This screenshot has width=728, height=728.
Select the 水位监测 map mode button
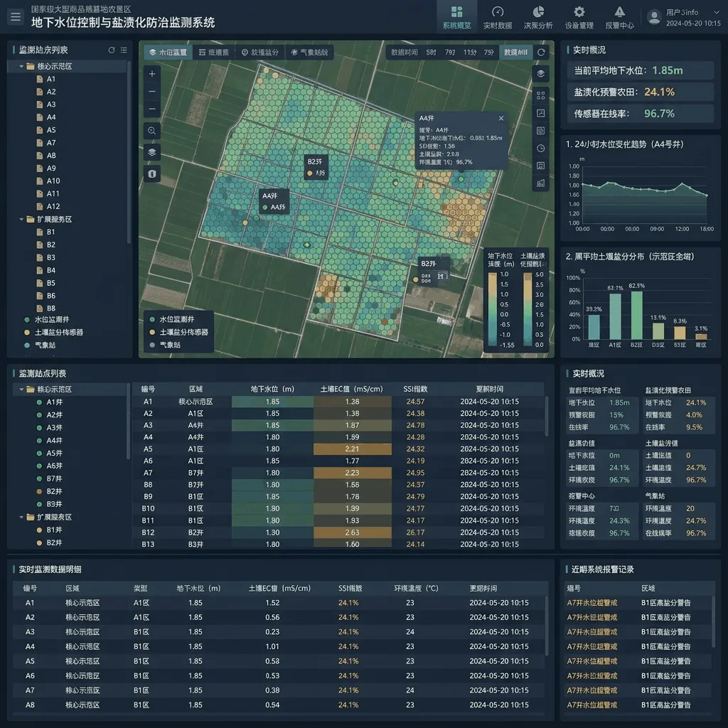[x=168, y=53]
